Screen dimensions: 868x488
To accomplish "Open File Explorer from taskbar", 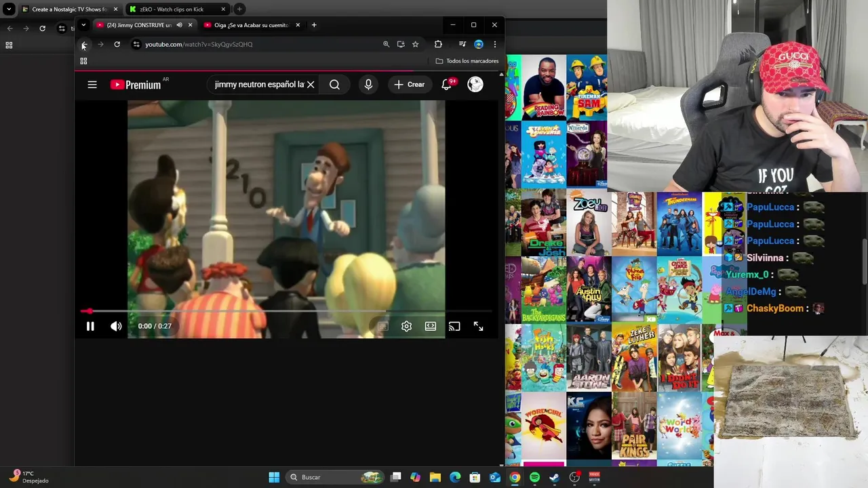I will pos(435,477).
